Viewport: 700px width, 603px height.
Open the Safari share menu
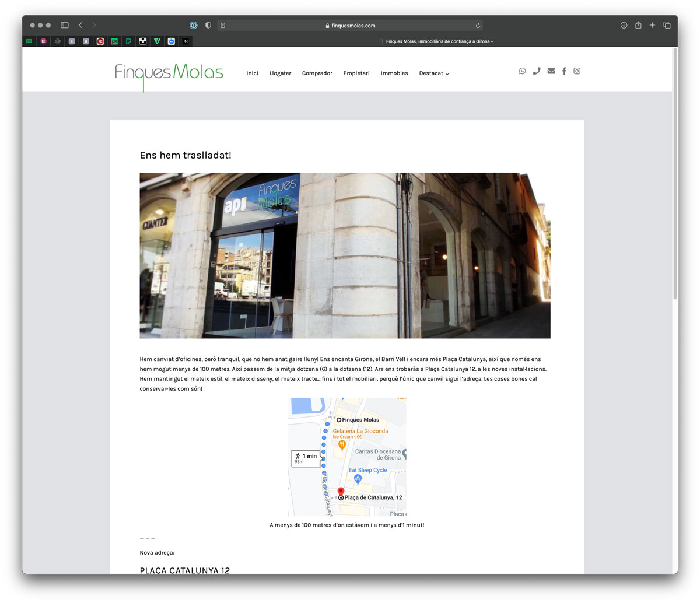point(638,25)
